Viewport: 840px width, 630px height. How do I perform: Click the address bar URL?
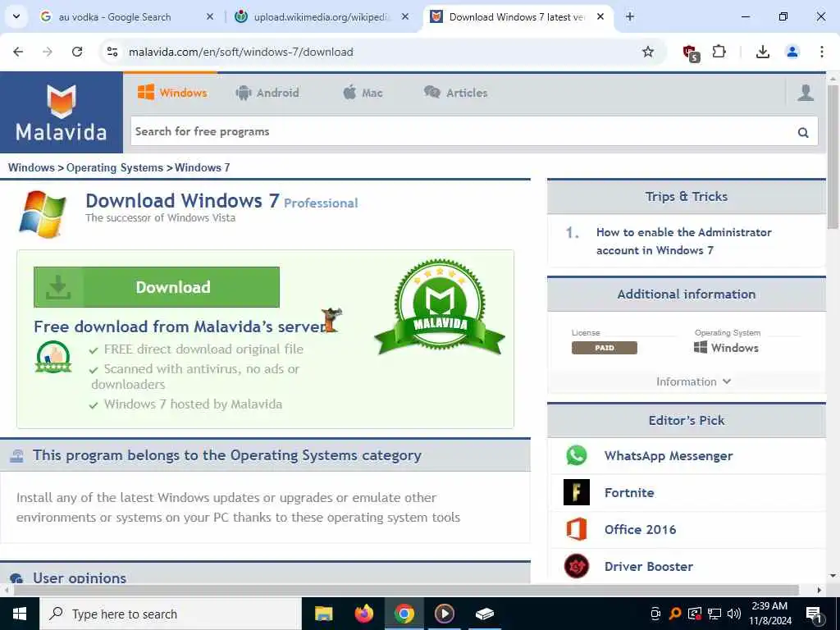coord(241,52)
